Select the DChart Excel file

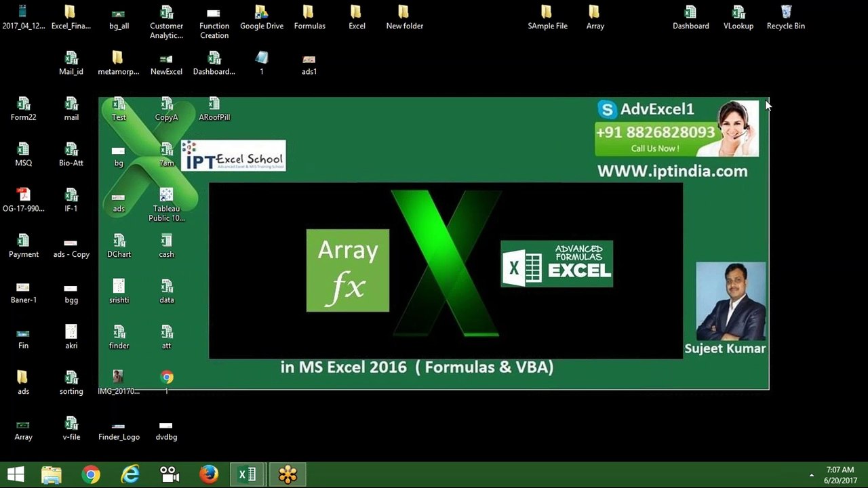[119, 246]
